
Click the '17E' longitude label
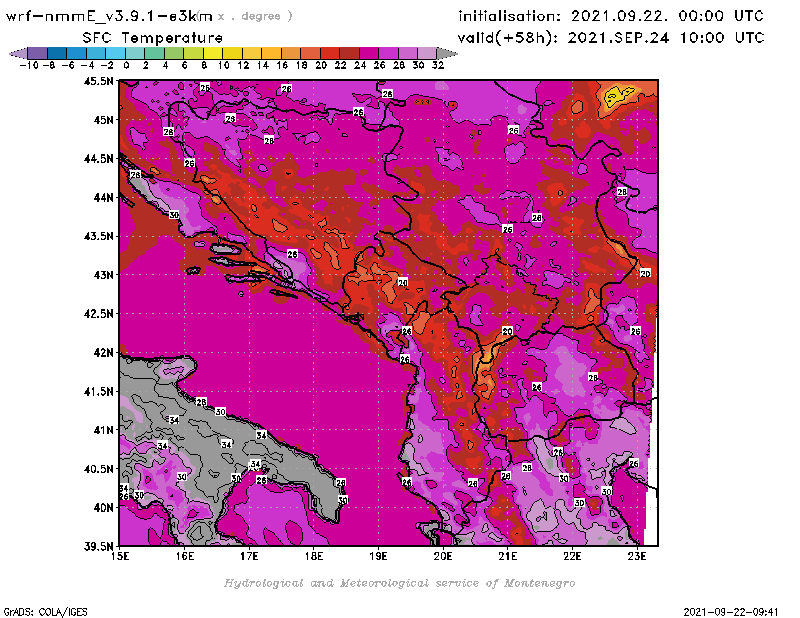coord(249,556)
